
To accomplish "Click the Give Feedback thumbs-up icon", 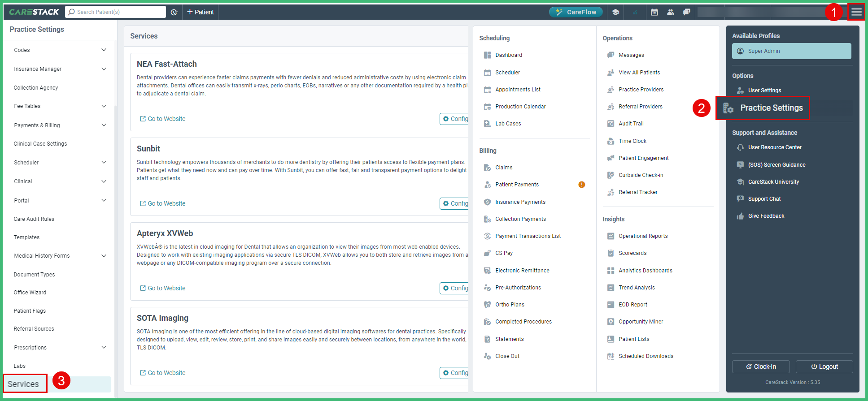I will click(x=740, y=216).
